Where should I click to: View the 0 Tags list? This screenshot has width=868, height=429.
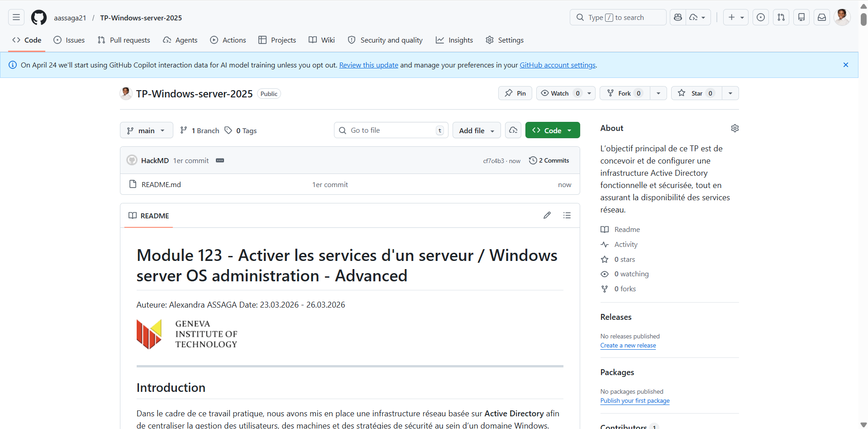pos(241,130)
